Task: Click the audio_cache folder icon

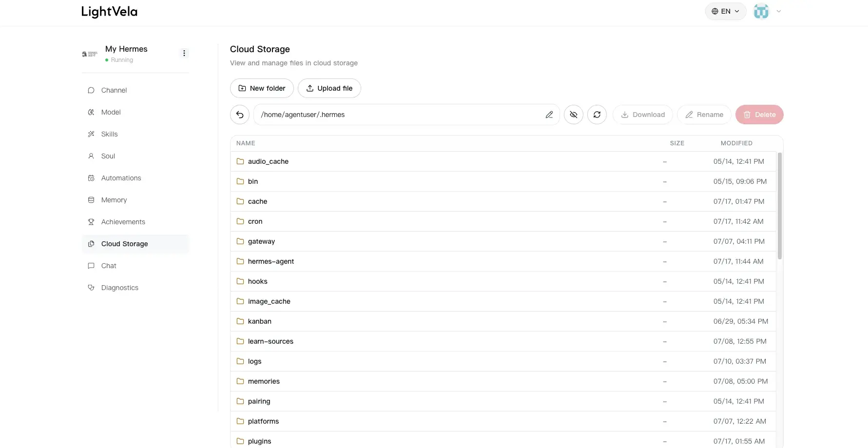Action: pyautogui.click(x=240, y=161)
